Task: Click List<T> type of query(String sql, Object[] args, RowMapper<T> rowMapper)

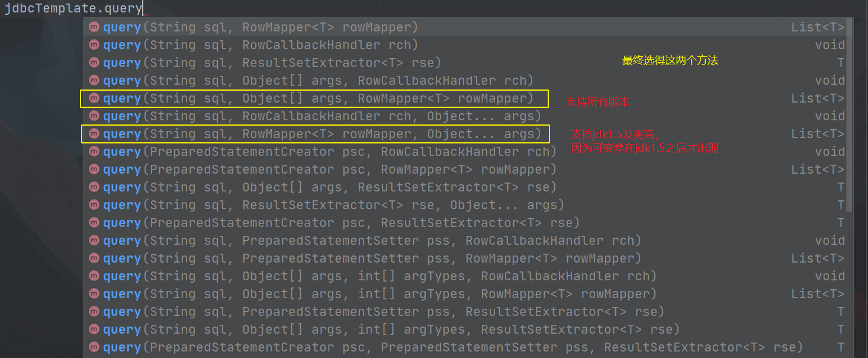Action: [818, 98]
